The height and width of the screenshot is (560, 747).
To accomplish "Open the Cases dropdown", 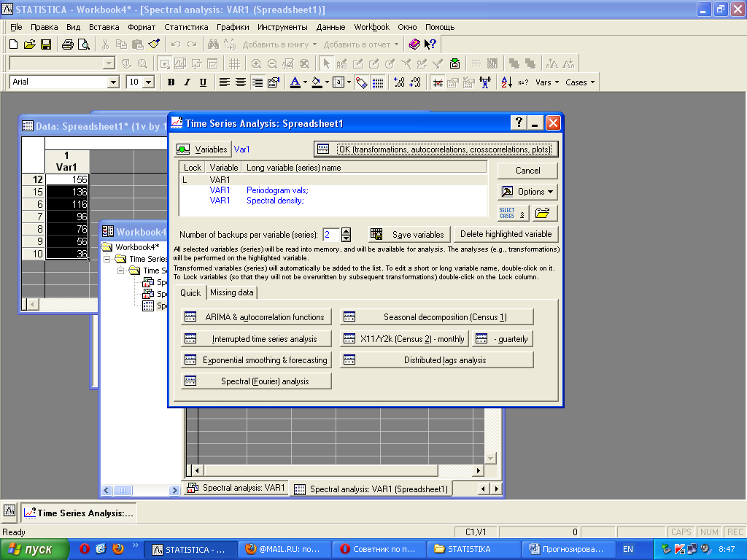I will coord(580,82).
